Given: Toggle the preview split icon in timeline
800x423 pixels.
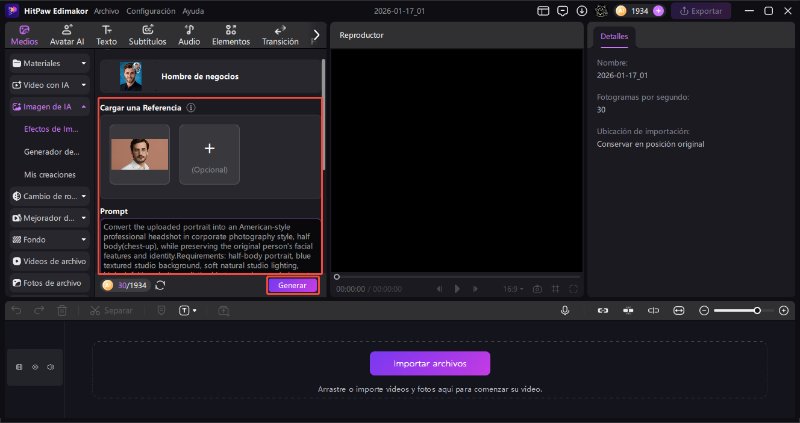Looking at the screenshot, I should point(654,310).
